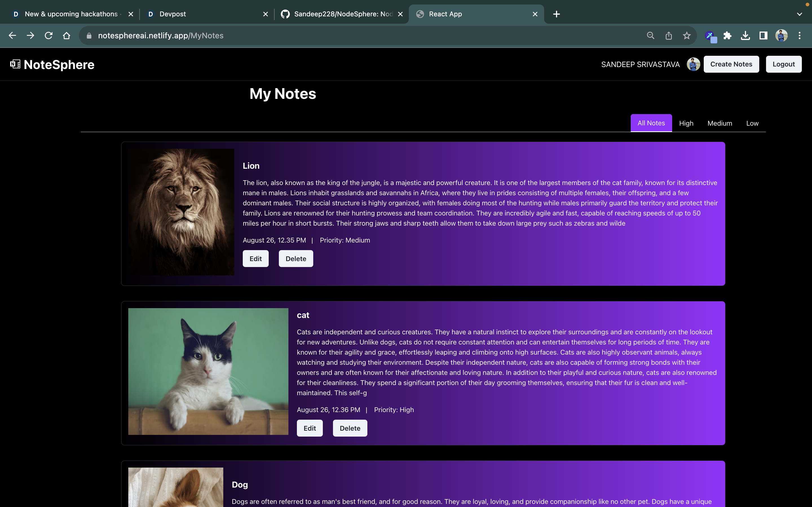
Task: Click the share page icon
Action: 668,35
